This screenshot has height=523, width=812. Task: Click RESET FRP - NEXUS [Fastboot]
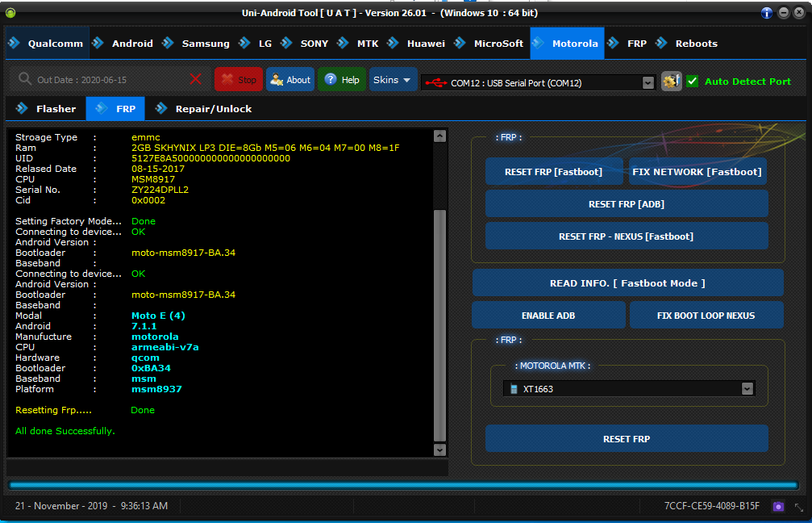[x=627, y=236]
